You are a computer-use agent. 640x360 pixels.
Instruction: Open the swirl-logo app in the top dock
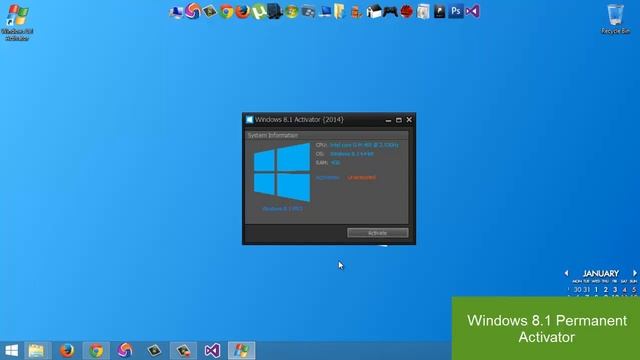click(193, 11)
